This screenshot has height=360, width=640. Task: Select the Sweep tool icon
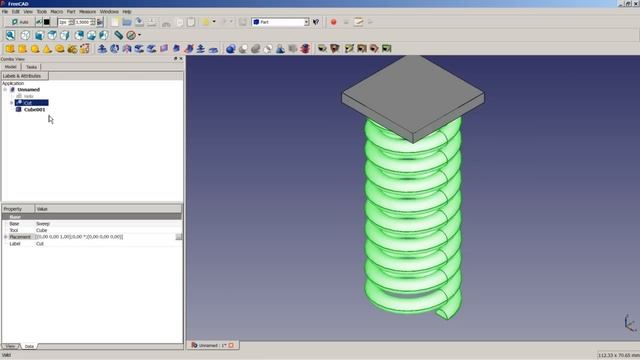tap(189, 49)
